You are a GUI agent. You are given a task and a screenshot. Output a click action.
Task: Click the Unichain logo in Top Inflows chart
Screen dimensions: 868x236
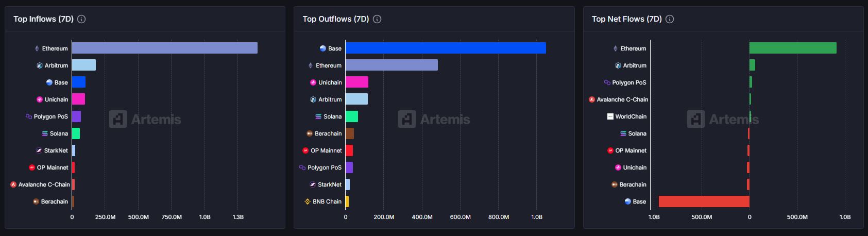click(40, 99)
